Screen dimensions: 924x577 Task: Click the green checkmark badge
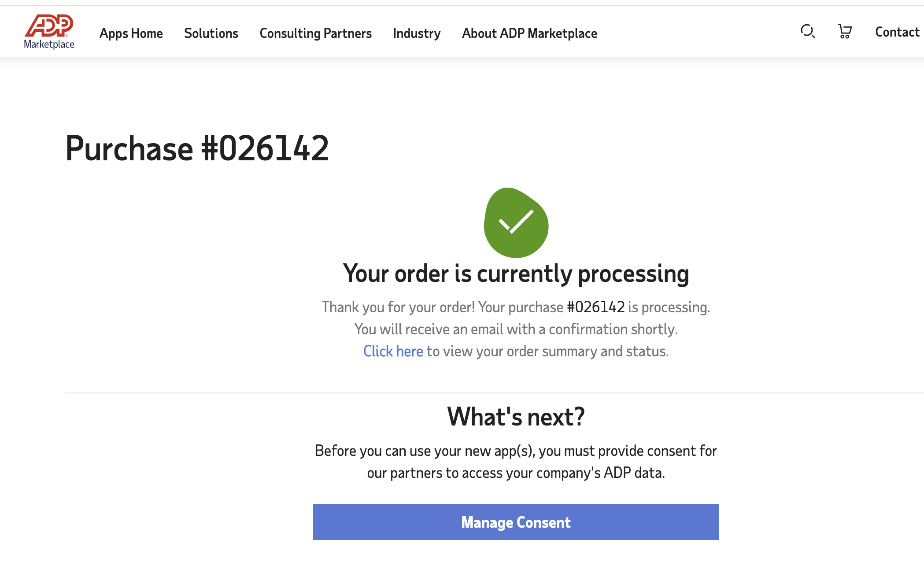(516, 223)
